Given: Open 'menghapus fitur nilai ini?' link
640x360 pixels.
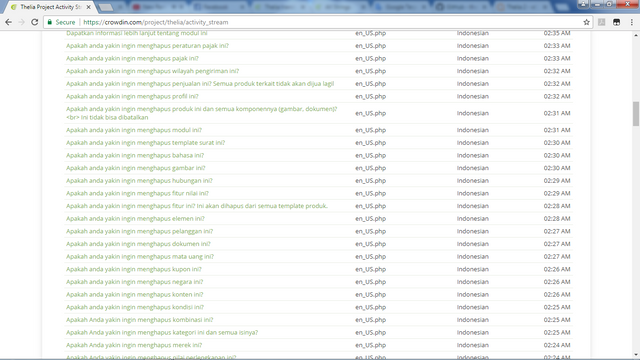Looking at the screenshot, I should (137, 193).
